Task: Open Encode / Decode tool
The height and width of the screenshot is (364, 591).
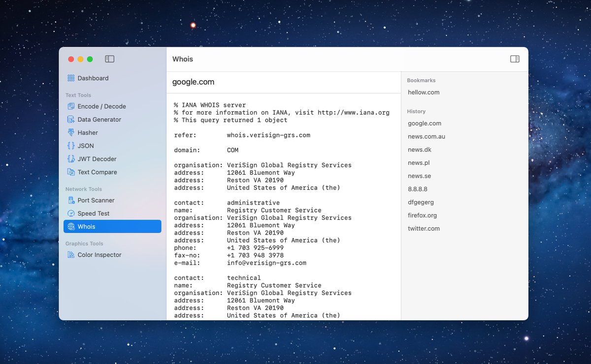Action: pyautogui.click(x=112, y=106)
